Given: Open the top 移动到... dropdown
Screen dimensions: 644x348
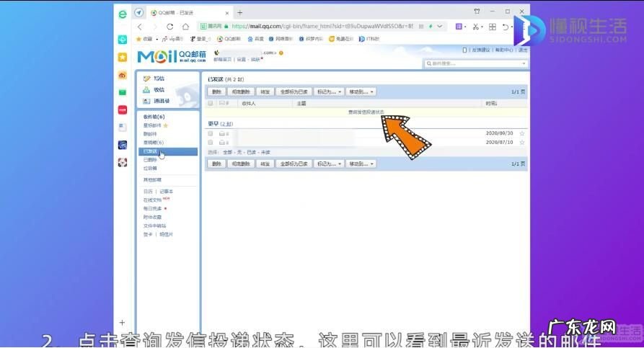Looking at the screenshot, I should click(x=361, y=92).
